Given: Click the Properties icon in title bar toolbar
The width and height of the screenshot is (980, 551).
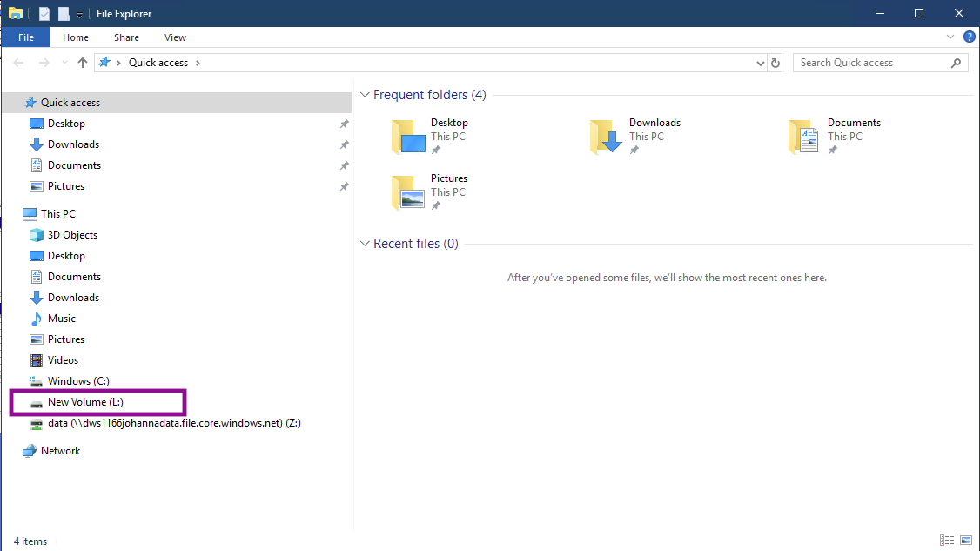Looking at the screenshot, I should click(44, 14).
